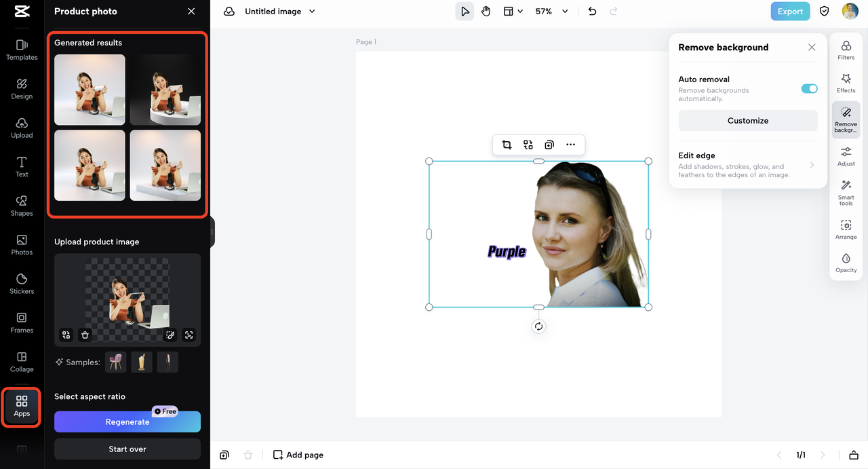Expand the layers panel icon at bottom right
Image resolution: width=868 pixels, height=469 pixels.
pyautogui.click(x=854, y=455)
